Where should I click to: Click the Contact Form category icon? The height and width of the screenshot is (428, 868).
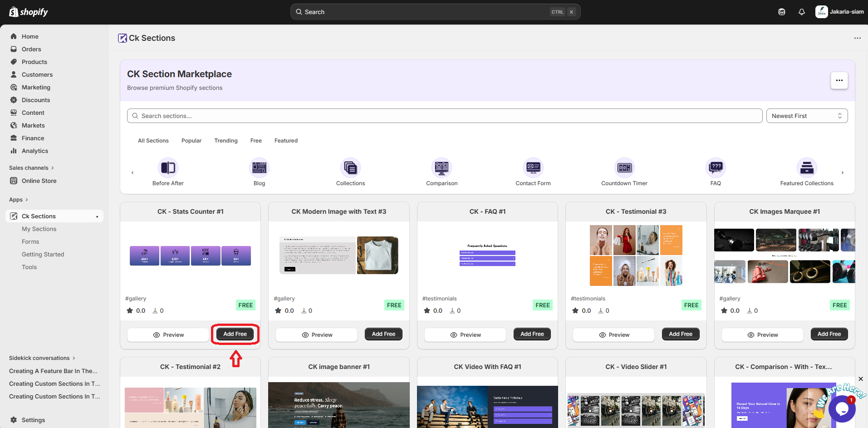[x=533, y=168]
